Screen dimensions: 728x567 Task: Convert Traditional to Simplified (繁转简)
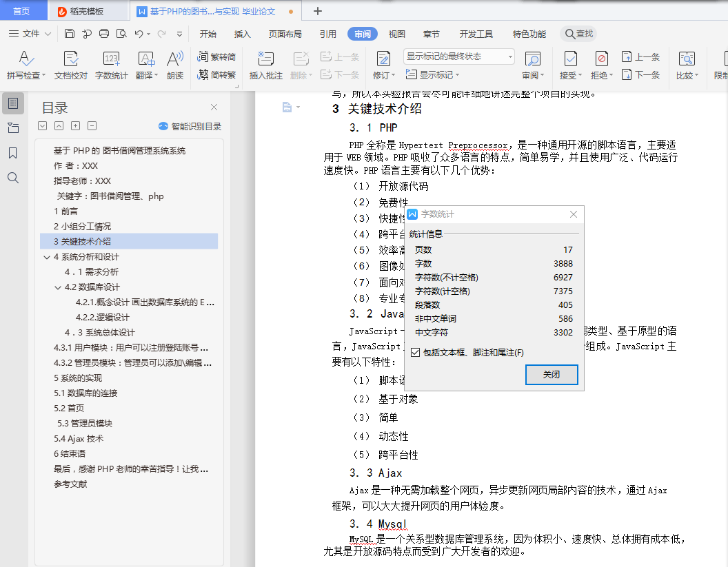[216, 56]
